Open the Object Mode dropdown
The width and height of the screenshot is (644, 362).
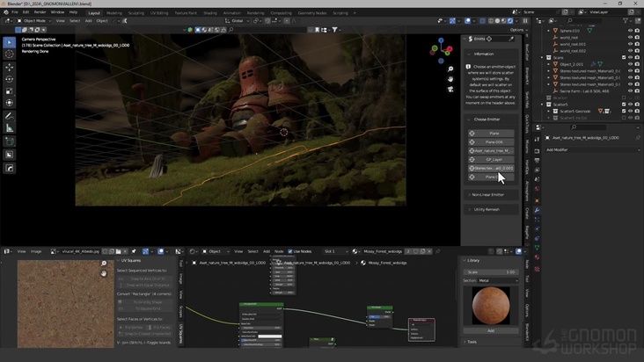point(34,21)
